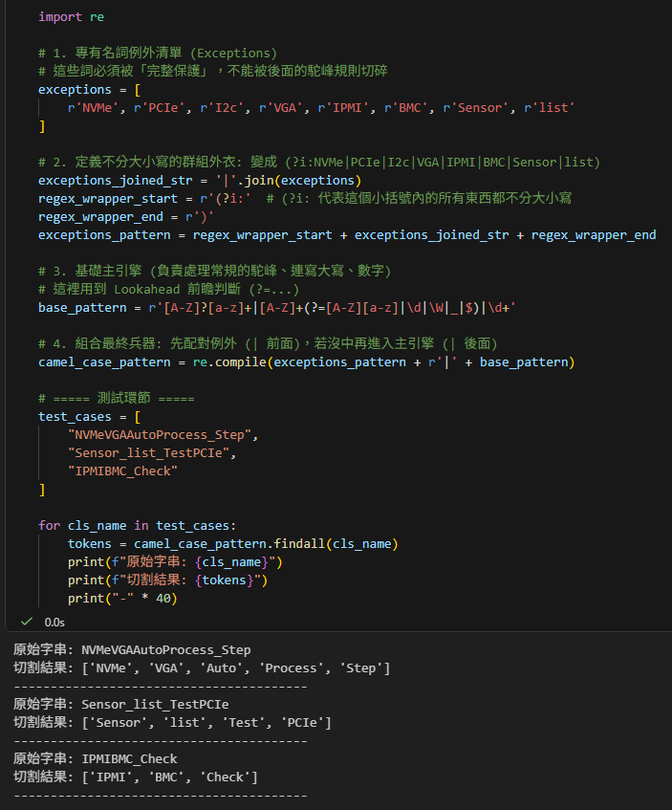Click the print("-" * 40) statement
The height and width of the screenshot is (810, 672).
pyautogui.click(x=122, y=599)
